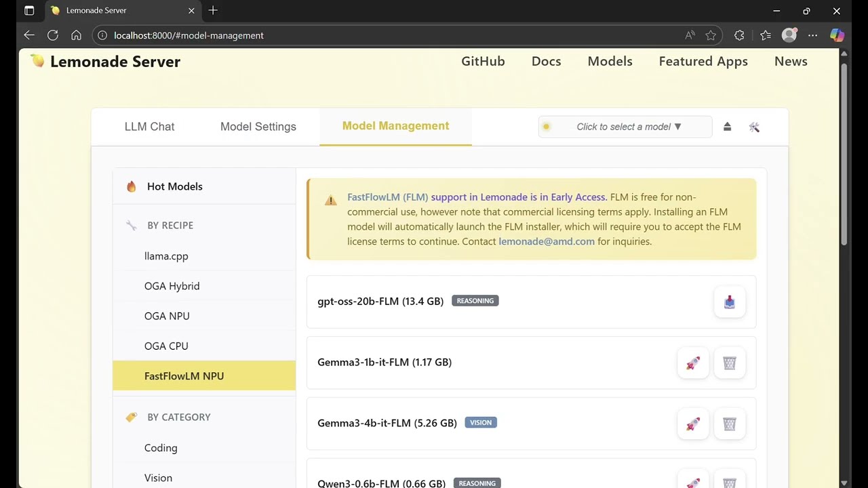The width and height of the screenshot is (868, 488).
Task: Select the Model Management tab
Action: [395, 126]
